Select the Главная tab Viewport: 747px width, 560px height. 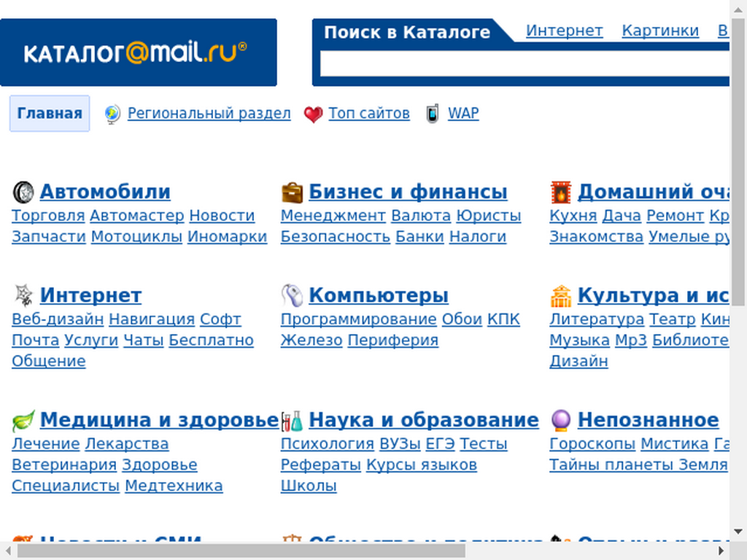(x=50, y=113)
